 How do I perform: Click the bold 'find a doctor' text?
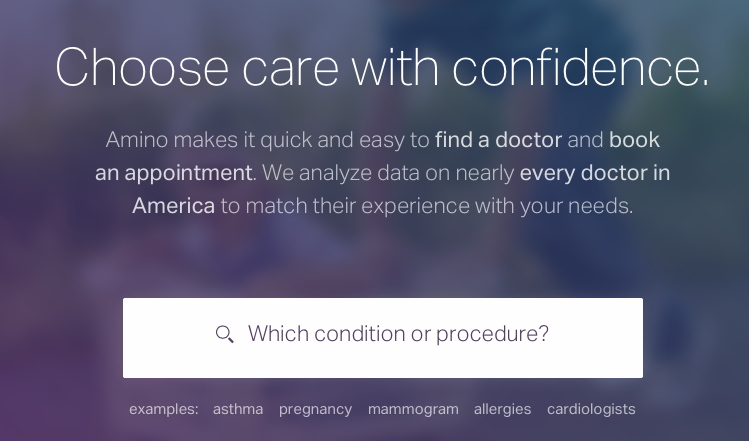coord(498,140)
